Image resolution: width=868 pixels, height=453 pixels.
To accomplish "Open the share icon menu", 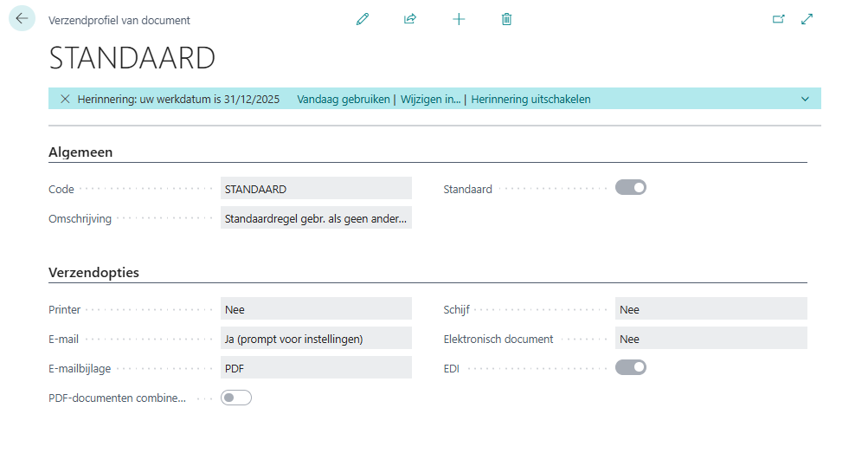I will 410,19.
